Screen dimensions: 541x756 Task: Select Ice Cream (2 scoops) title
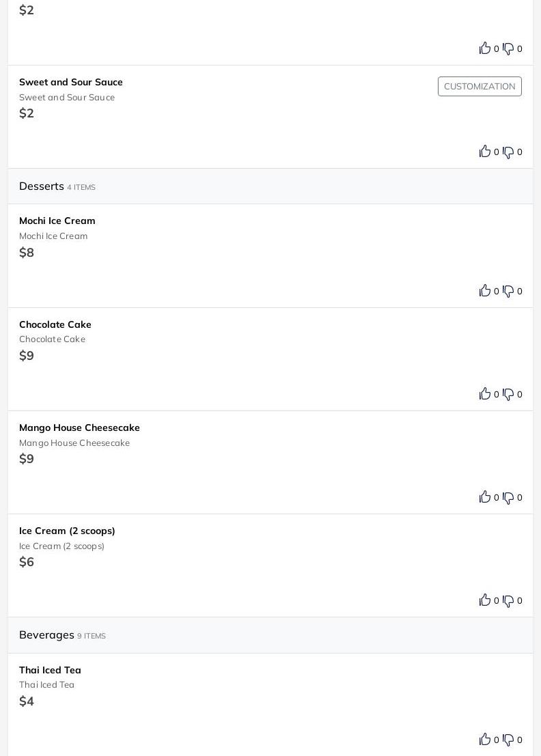coord(67,531)
